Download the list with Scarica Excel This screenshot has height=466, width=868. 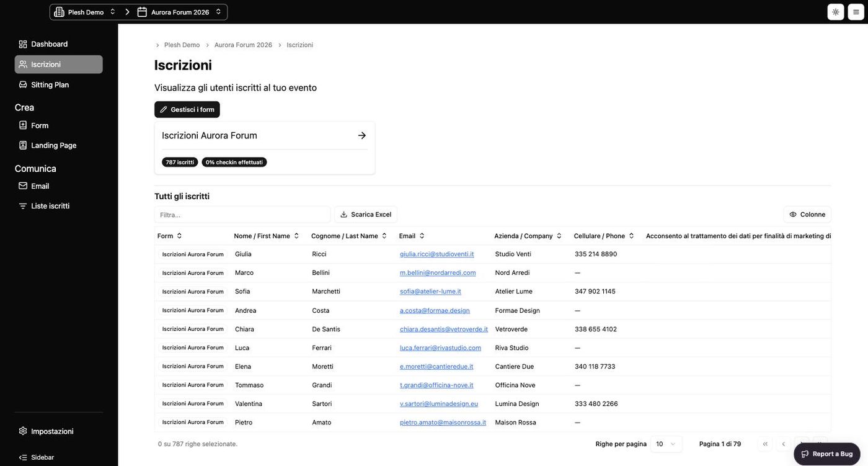pos(366,215)
